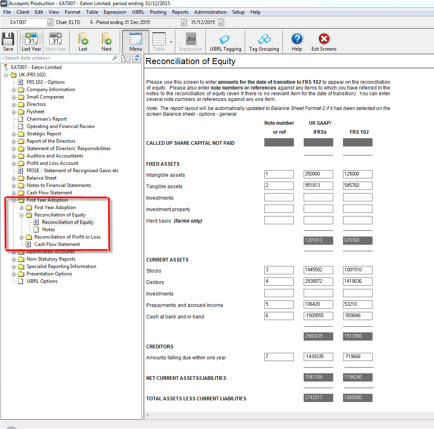Toggle the Menu view button
Screen dimensions: 434x429
(x=136, y=41)
